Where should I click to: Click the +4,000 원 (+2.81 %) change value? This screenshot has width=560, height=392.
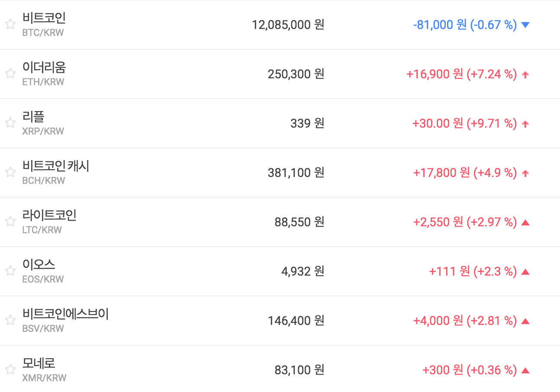(465, 321)
